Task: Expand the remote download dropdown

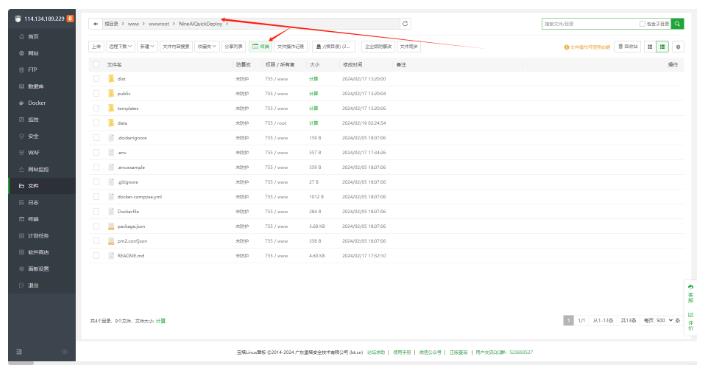Action: 120,46
